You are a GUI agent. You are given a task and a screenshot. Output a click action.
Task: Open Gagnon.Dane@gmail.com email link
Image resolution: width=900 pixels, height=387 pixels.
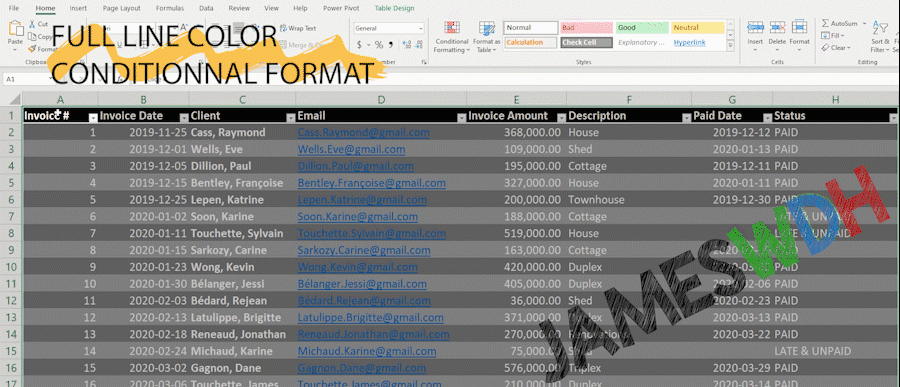[x=362, y=368]
